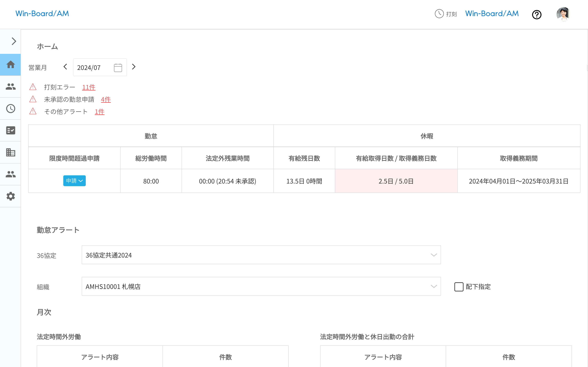
Task: Open the その他アラート 1件 link
Action: (99, 112)
